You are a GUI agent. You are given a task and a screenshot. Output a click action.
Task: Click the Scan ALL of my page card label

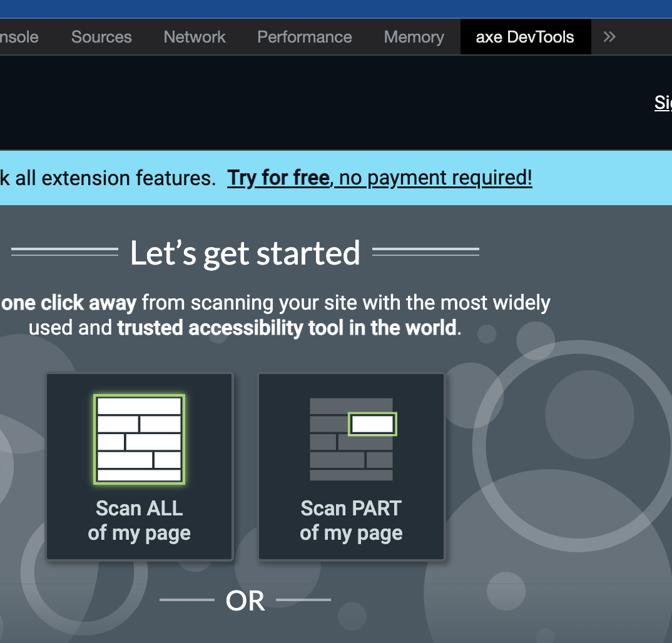139,520
